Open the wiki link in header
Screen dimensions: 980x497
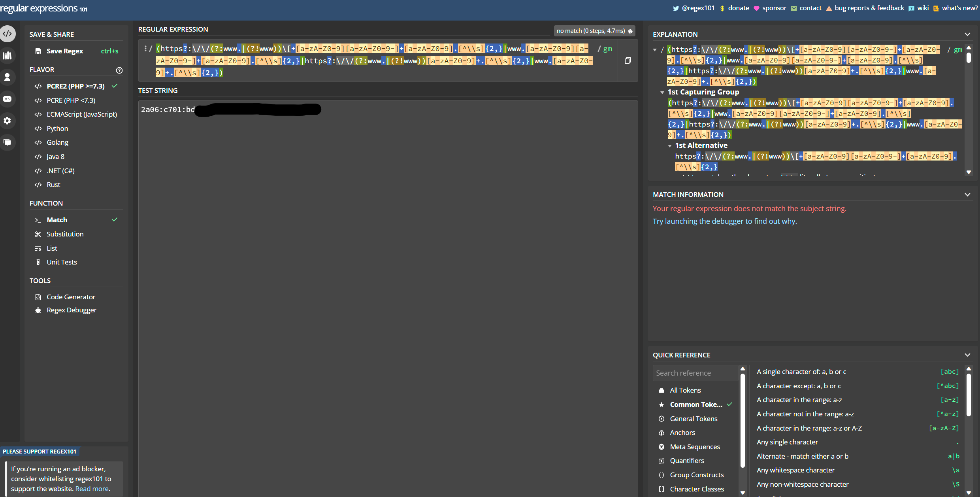click(923, 8)
